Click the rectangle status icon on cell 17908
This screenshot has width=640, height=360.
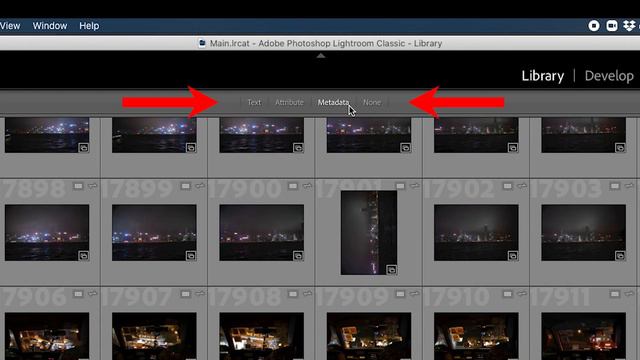pyautogui.click(x=293, y=294)
